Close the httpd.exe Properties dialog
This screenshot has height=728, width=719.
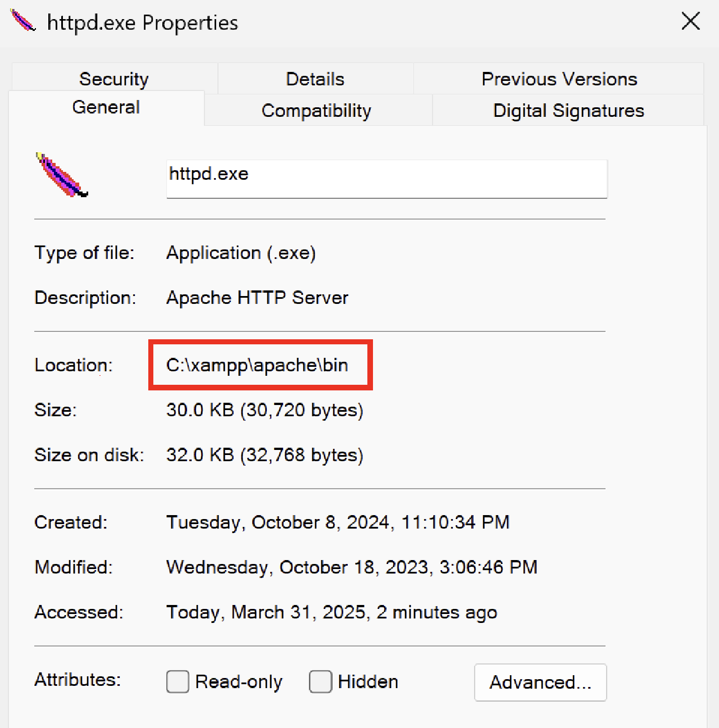pyautogui.click(x=690, y=22)
